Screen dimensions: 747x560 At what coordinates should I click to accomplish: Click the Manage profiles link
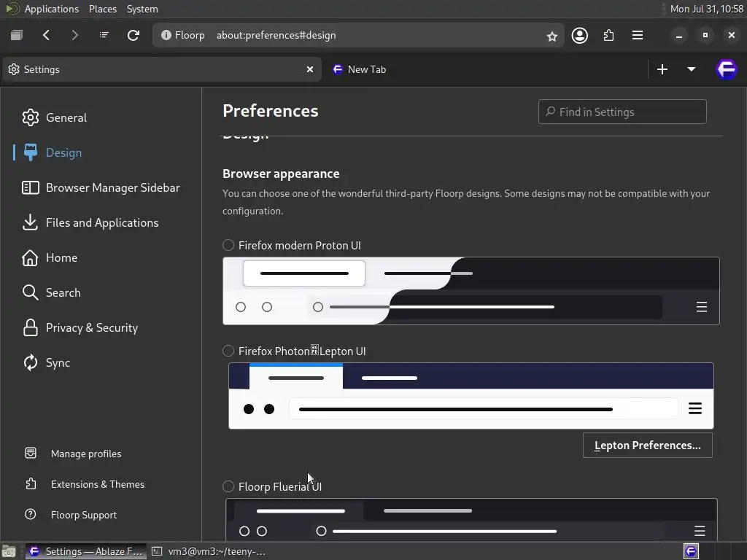pos(73,454)
